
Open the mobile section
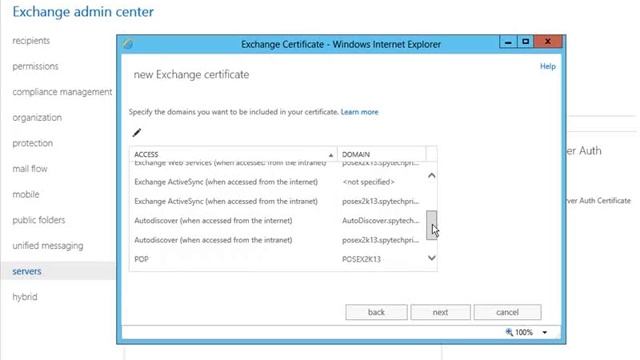(x=26, y=194)
